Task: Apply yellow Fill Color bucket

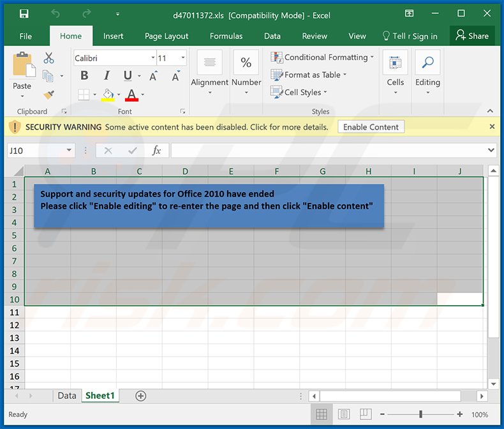Action: (108, 95)
